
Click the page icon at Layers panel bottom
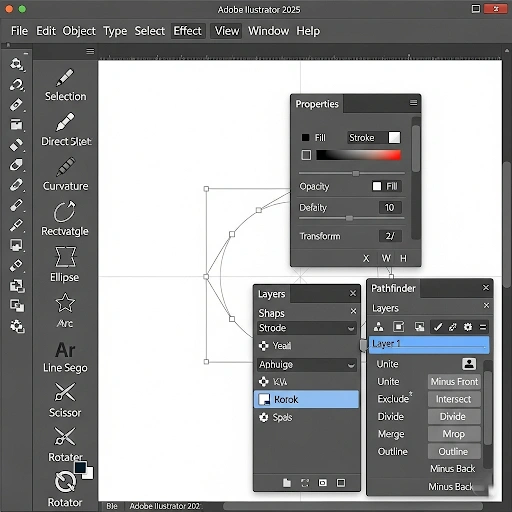coord(287,483)
